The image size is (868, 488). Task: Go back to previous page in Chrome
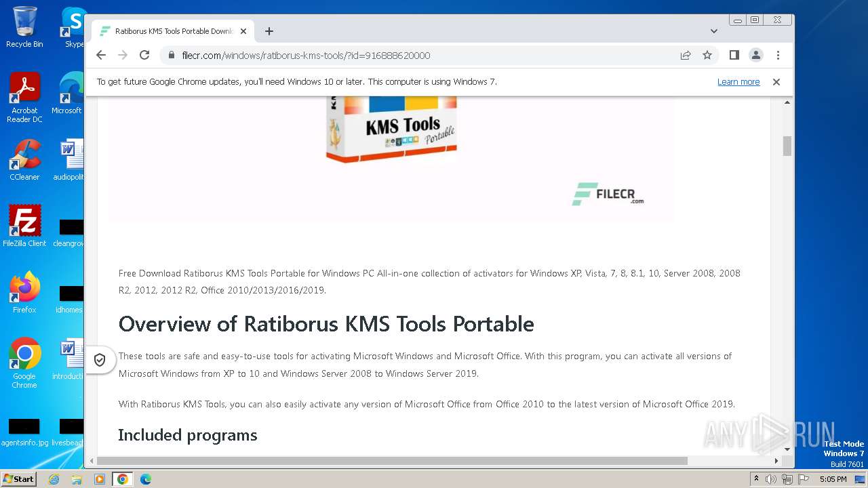coord(101,55)
